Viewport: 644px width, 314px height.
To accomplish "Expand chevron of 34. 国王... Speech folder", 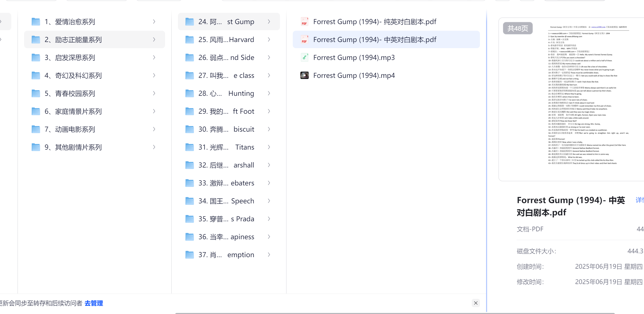I will click(x=269, y=201).
